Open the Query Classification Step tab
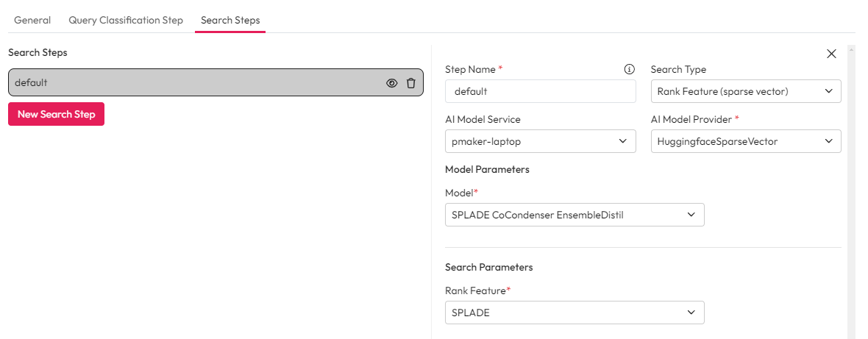Image resolution: width=868 pixels, height=339 pixels. (x=126, y=20)
